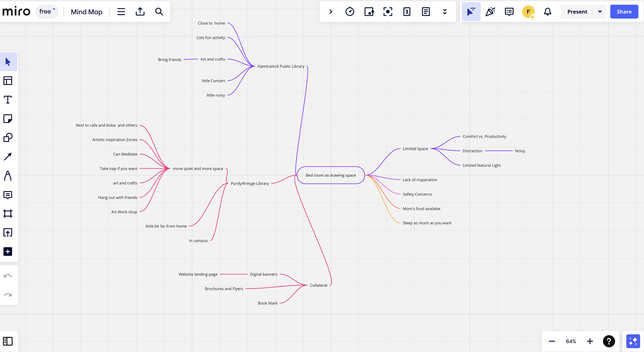The width and height of the screenshot is (644, 352).
Task: Open the templates tool in sidebar
Action: [x=8, y=81]
